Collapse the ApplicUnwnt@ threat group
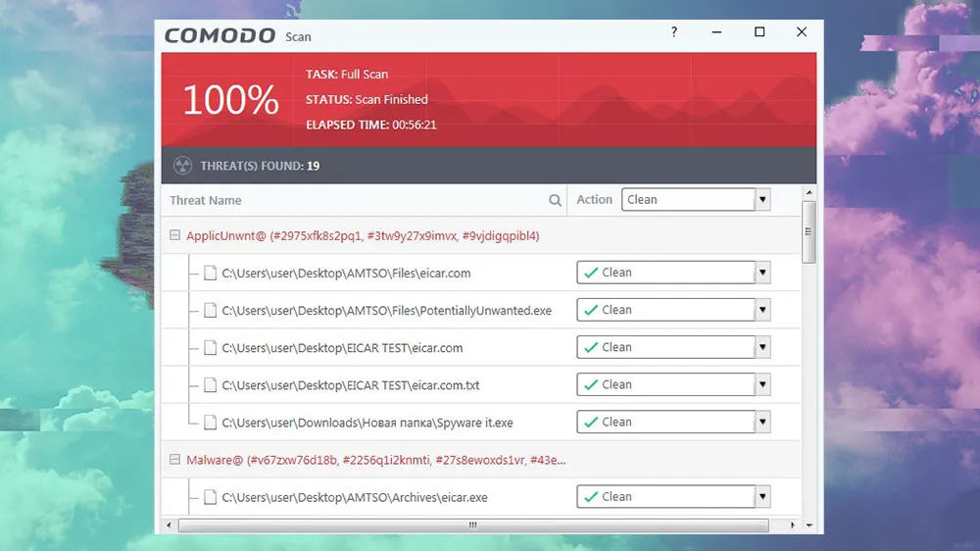Viewport: 980px width, 551px height. 174,236
